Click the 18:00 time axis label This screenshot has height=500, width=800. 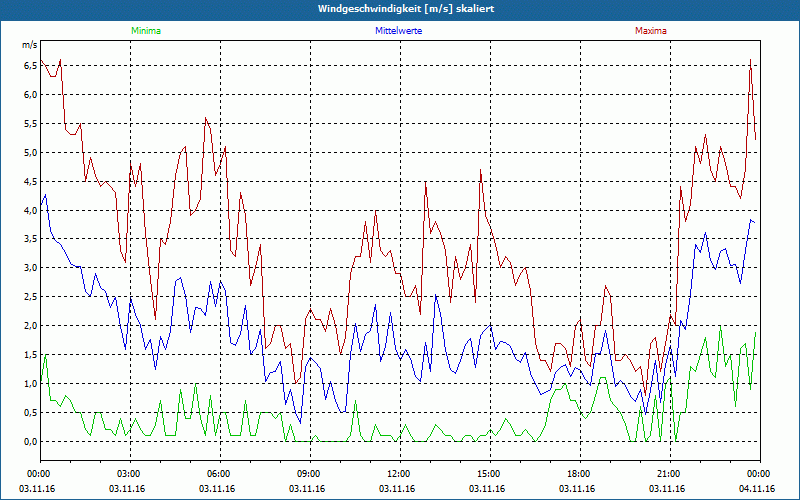(x=577, y=473)
